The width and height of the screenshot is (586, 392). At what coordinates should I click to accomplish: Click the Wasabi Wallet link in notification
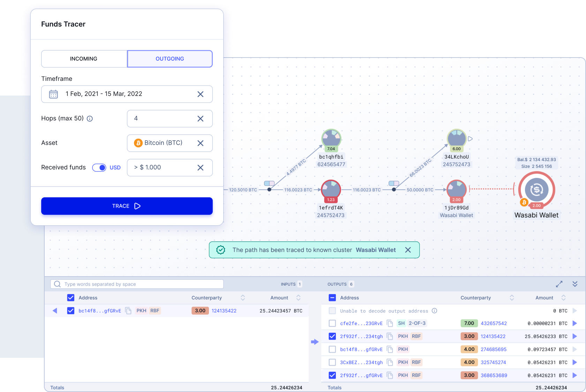(376, 250)
